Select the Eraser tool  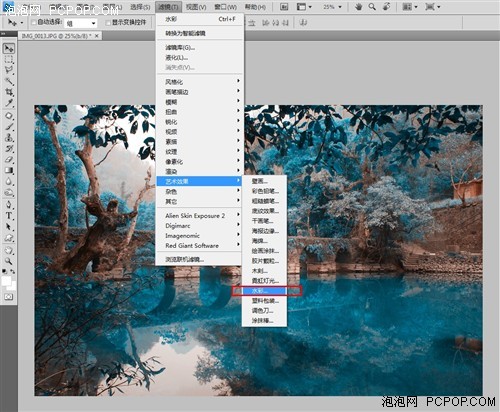coord(9,160)
